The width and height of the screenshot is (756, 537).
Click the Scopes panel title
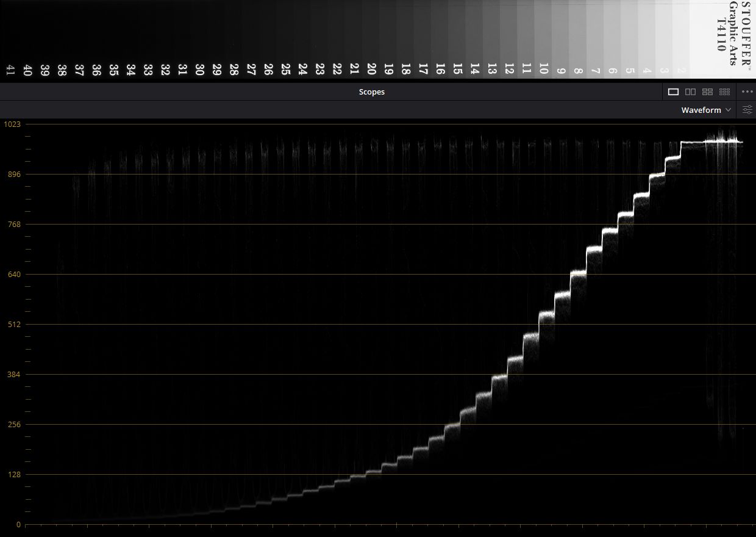371,92
